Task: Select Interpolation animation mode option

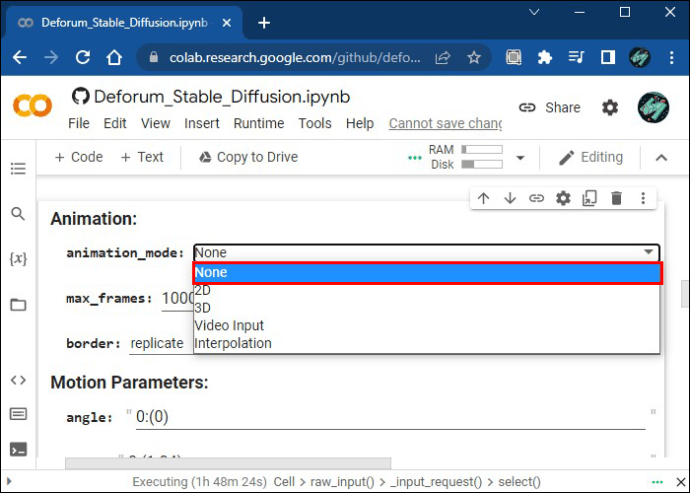Action: tap(427, 343)
